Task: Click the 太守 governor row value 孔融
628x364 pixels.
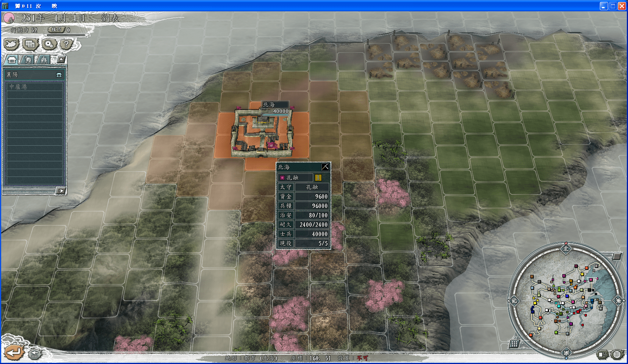Action: click(x=312, y=187)
